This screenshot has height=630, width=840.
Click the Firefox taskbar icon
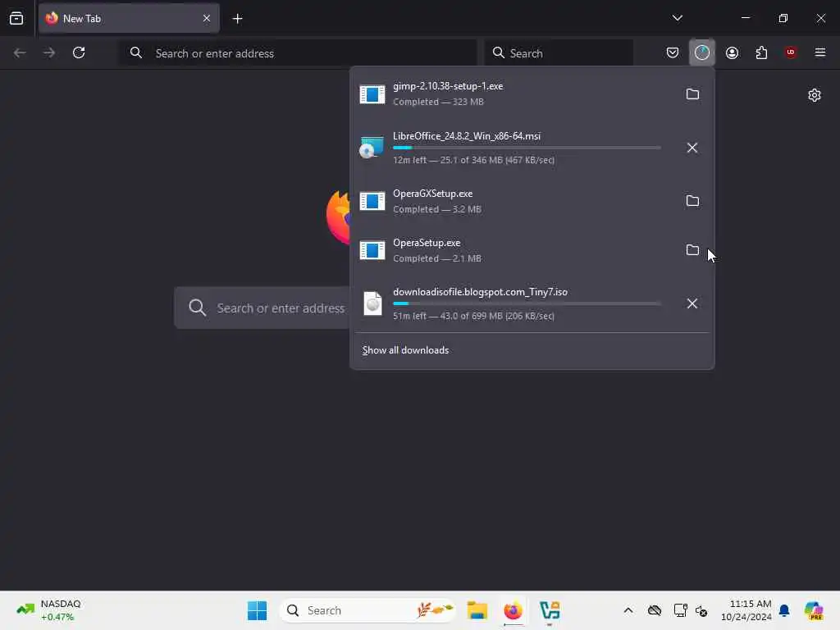[x=514, y=610]
